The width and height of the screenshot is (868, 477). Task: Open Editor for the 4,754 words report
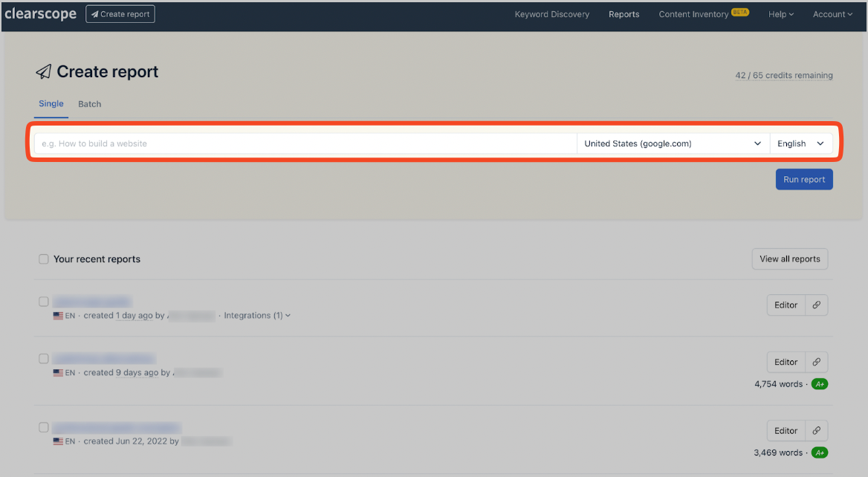click(x=786, y=362)
